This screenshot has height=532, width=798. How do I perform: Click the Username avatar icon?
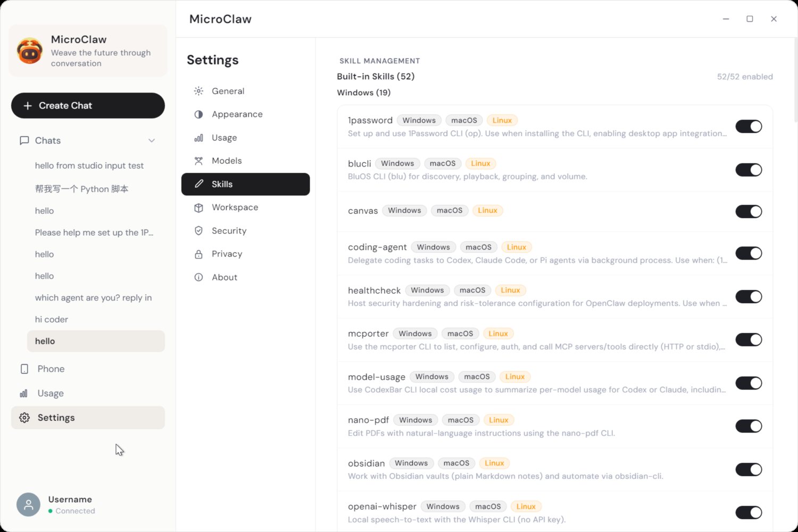pos(28,504)
